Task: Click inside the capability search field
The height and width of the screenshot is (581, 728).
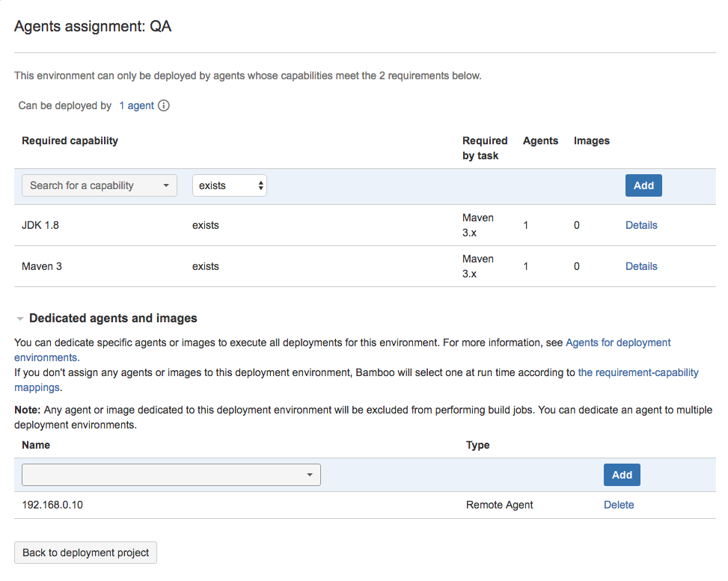Action: (x=82, y=185)
